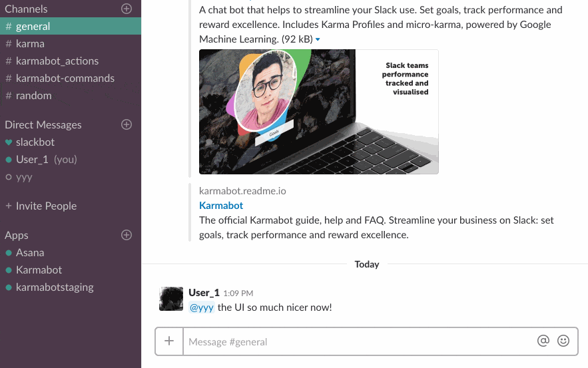Open the attachment menu plus button
Image resolution: width=588 pixels, height=368 pixels.
click(169, 341)
